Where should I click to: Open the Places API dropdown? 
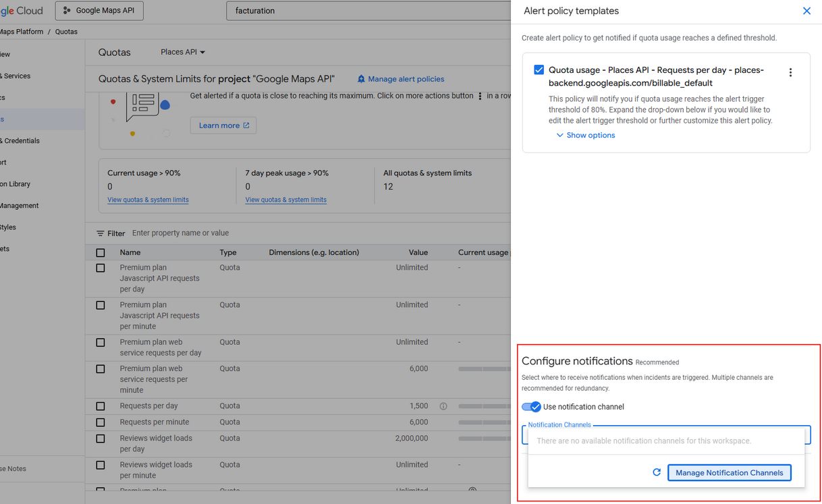coord(183,52)
